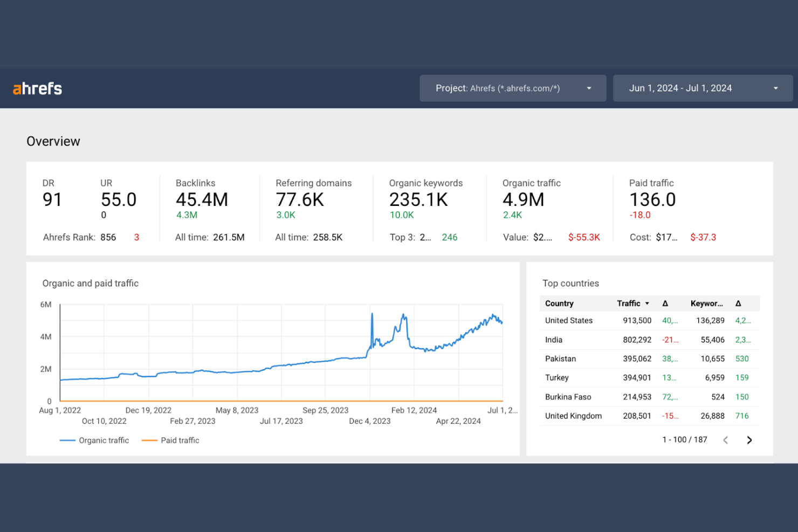The image size is (798, 532).
Task: Click the Top countries panel title
Action: point(570,283)
